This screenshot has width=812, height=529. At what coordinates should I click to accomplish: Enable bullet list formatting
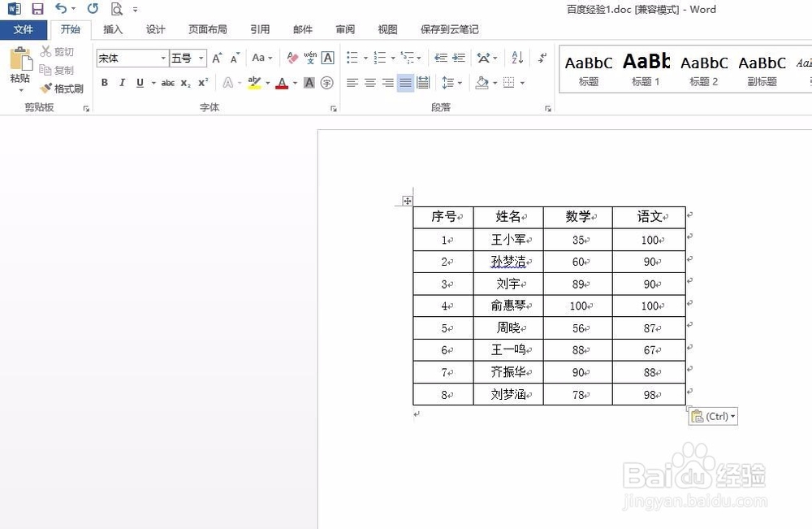click(352, 57)
